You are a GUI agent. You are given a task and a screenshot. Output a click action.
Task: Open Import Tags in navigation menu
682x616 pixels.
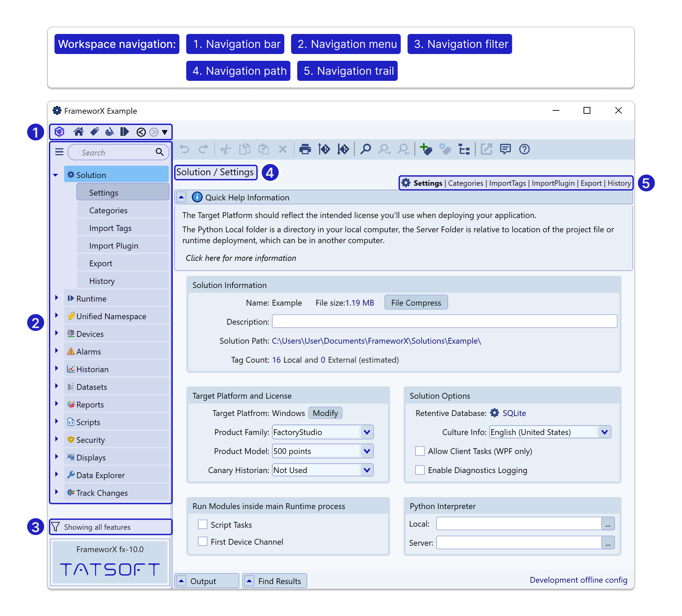110,228
